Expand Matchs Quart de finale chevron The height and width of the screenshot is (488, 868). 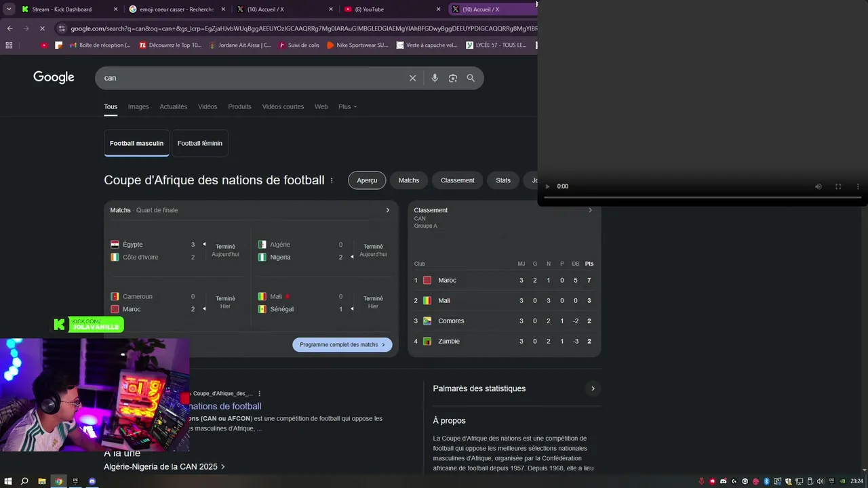tap(388, 210)
